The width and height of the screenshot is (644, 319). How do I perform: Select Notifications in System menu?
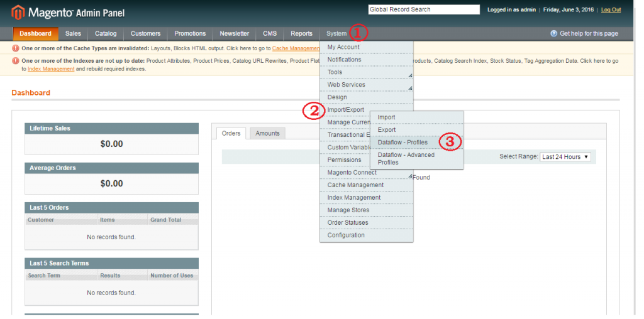pyautogui.click(x=367, y=60)
